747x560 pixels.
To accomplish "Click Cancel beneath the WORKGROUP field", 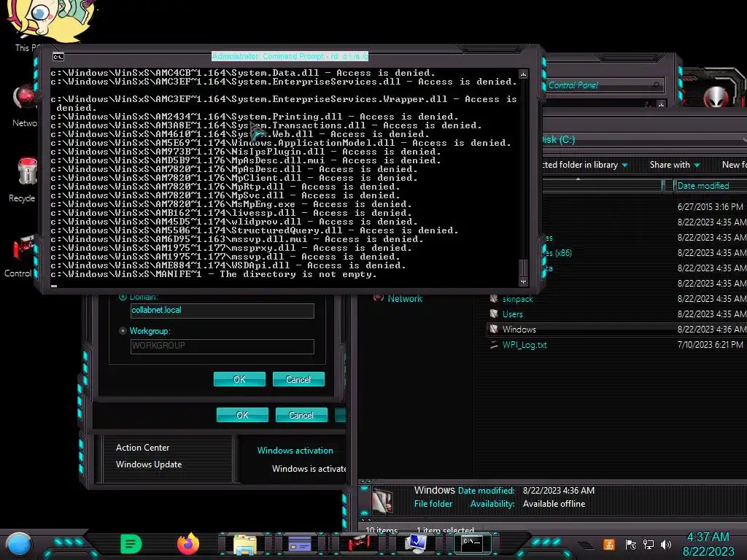I will click(x=298, y=379).
